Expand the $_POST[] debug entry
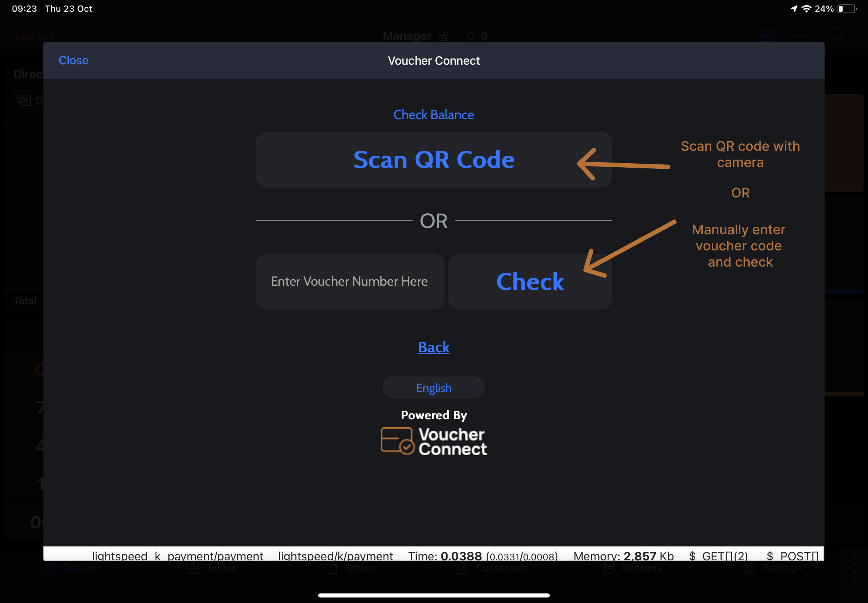This screenshot has width=868, height=603. pos(792,556)
